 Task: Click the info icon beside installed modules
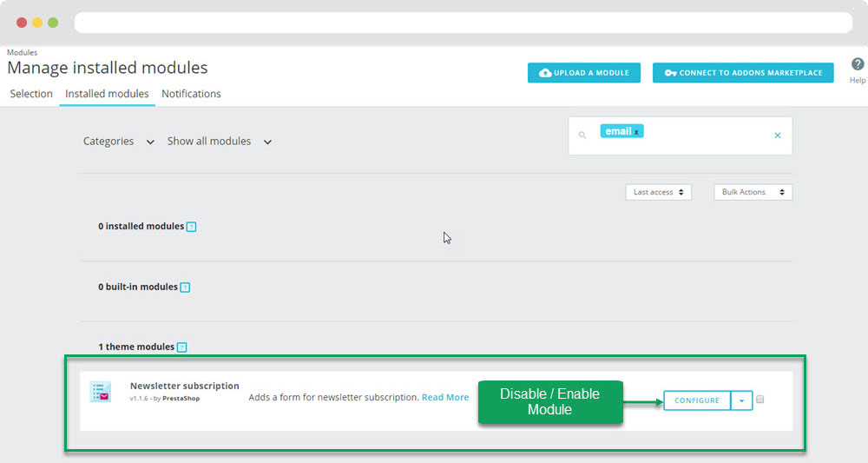tap(192, 227)
